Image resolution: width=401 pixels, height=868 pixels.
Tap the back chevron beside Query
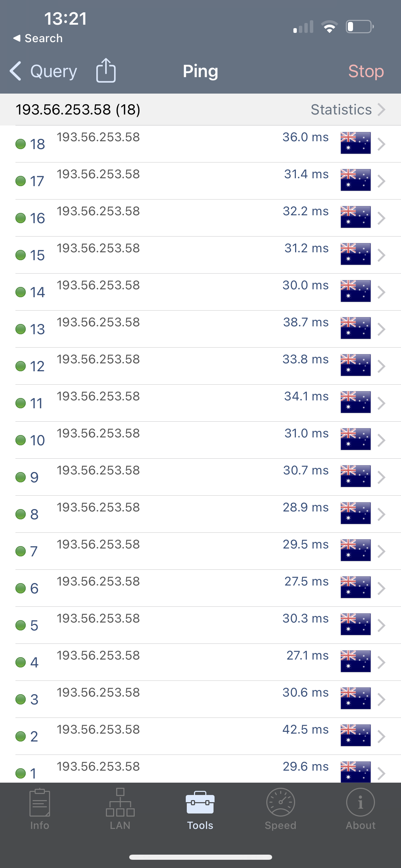click(15, 71)
